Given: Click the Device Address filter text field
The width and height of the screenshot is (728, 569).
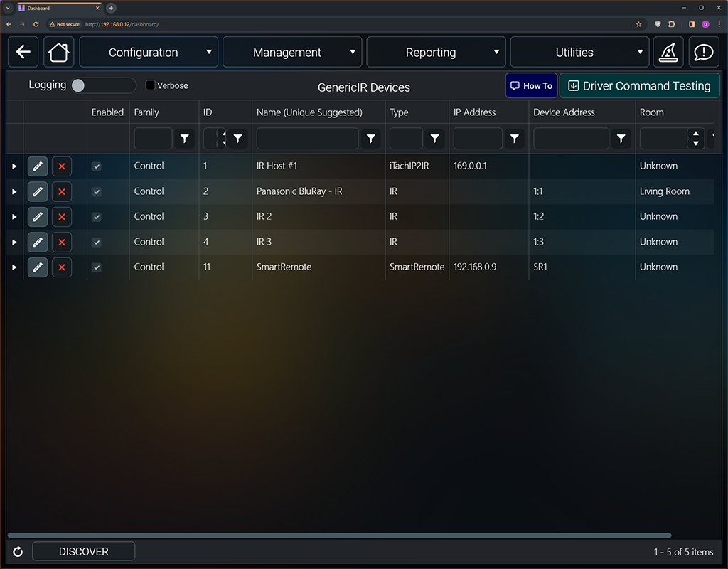Looking at the screenshot, I should (x=571, y=139).
